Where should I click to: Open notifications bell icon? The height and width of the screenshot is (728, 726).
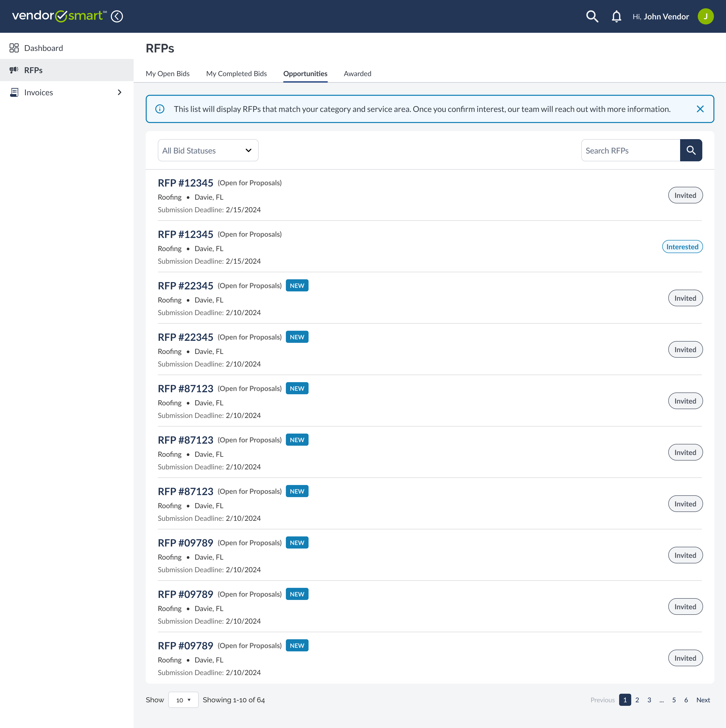616,16
